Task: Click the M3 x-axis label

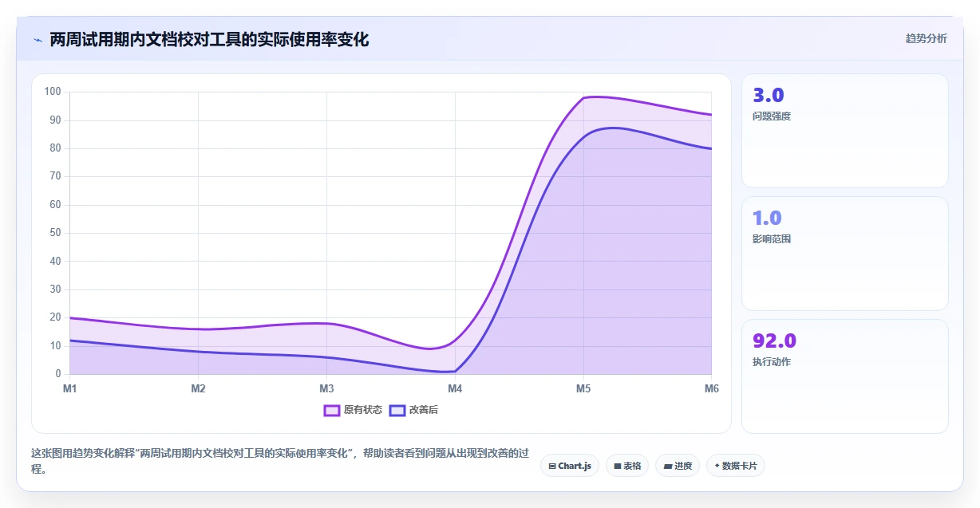Action: (326, 388)
